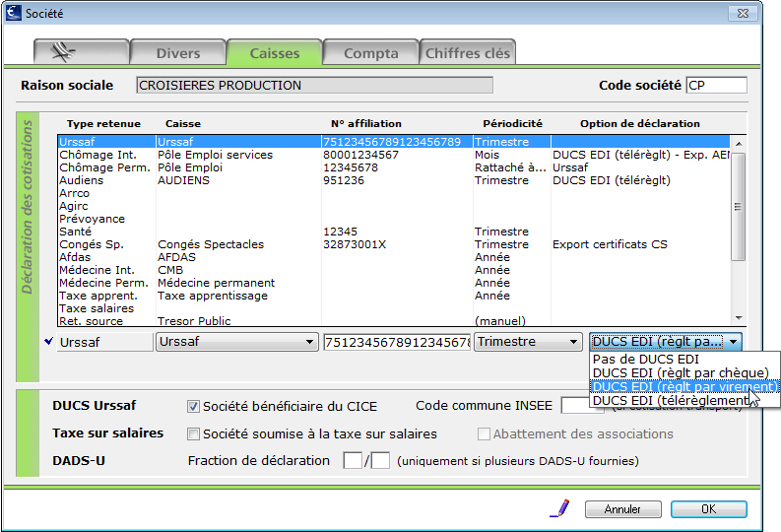Click the list scrollbar down arrow
Viewport: 781px width, 532px height.
739,318
